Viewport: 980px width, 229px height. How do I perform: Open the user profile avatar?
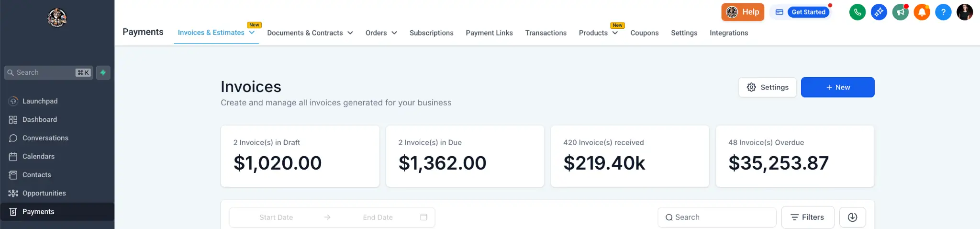965,12
